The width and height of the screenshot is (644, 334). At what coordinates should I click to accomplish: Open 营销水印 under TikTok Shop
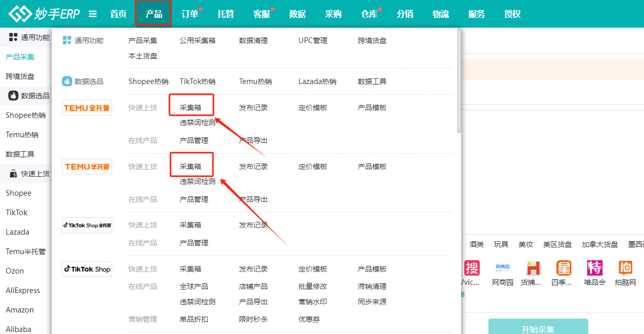pyautogui.click(x=313, y=302)
